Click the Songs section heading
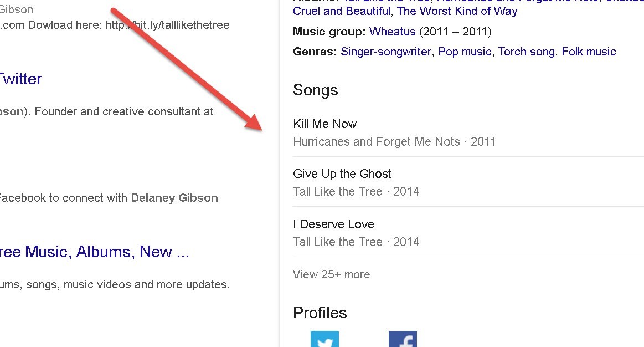 pos(315,90)
